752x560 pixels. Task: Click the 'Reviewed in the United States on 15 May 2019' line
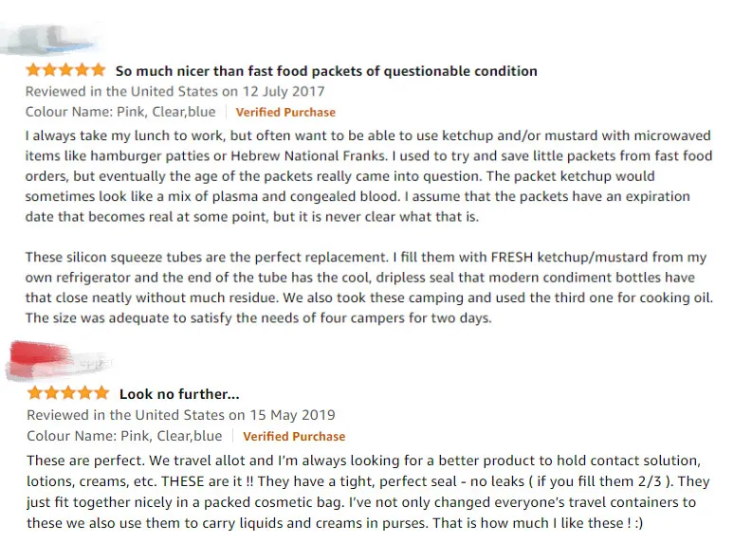coord(180,415)
